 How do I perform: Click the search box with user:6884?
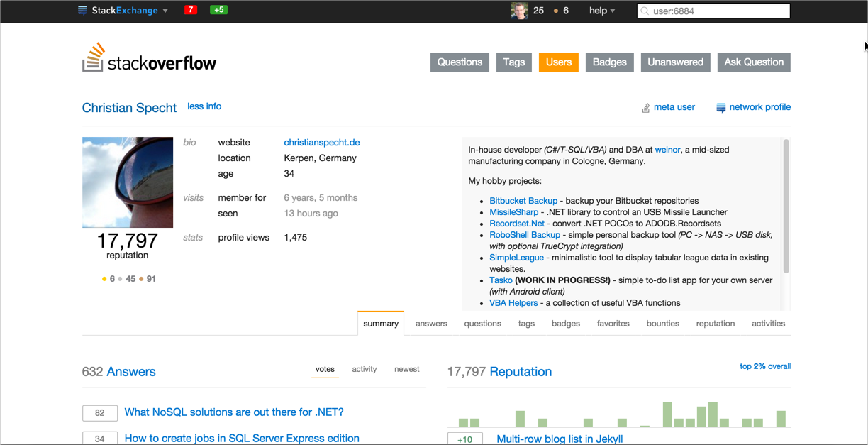713,11
